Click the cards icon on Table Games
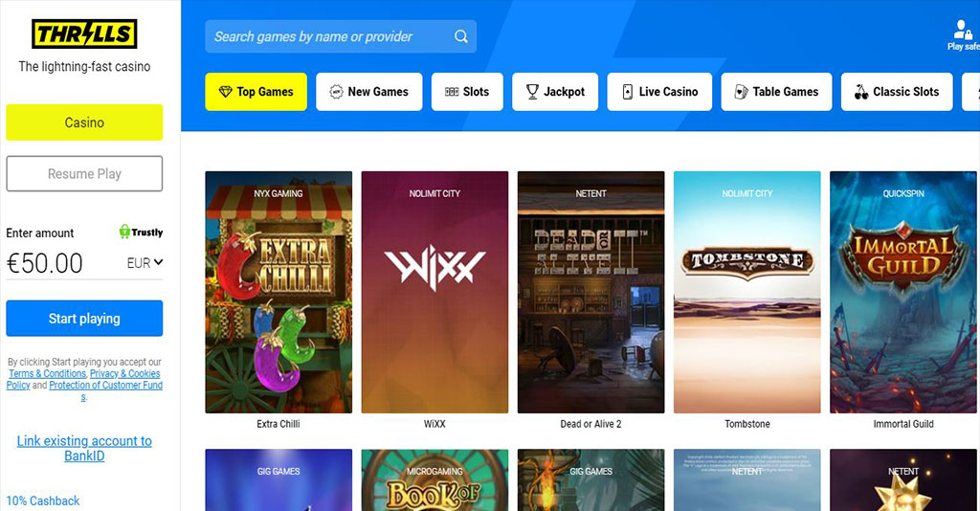This screenshot has width=980, height=511. pyautogui.click(x=742, y=92)
